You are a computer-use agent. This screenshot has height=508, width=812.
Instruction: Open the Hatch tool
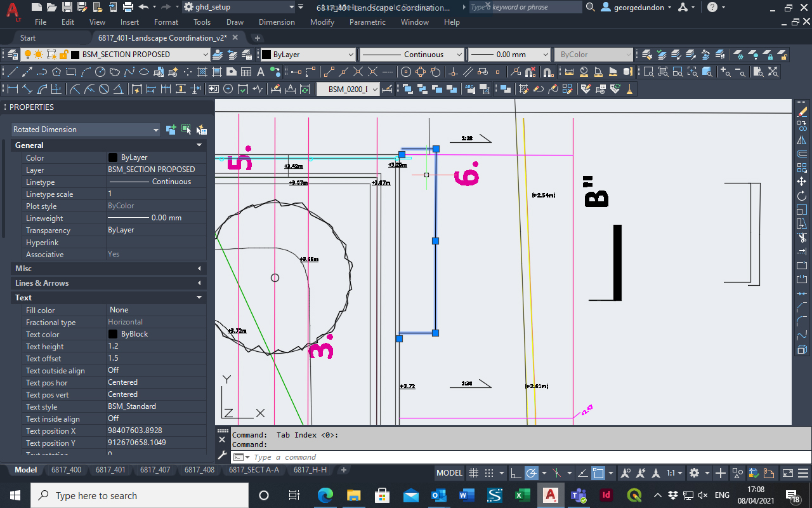click(x=202, y=71)
